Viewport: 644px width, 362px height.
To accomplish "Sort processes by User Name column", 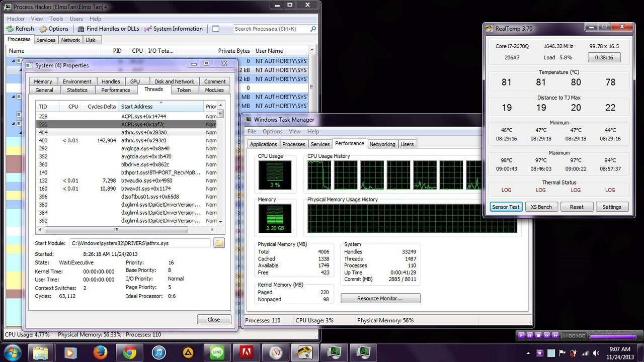I will (x=280, y=51).
